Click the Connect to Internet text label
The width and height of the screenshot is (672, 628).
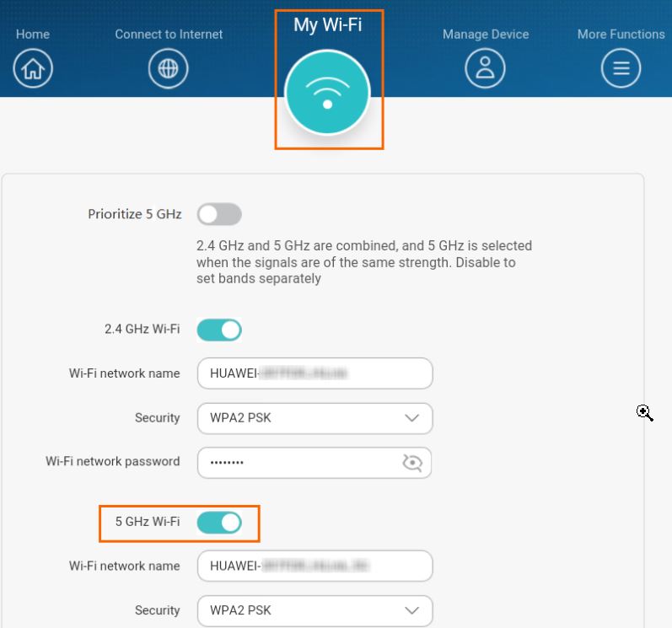tap(169, 35)
